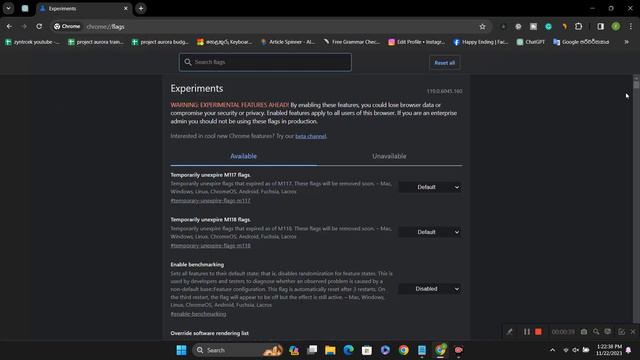Toggle the Chrome side panel icon
The width and height of the screenshot is (640, 360).
tap(600, 27)
